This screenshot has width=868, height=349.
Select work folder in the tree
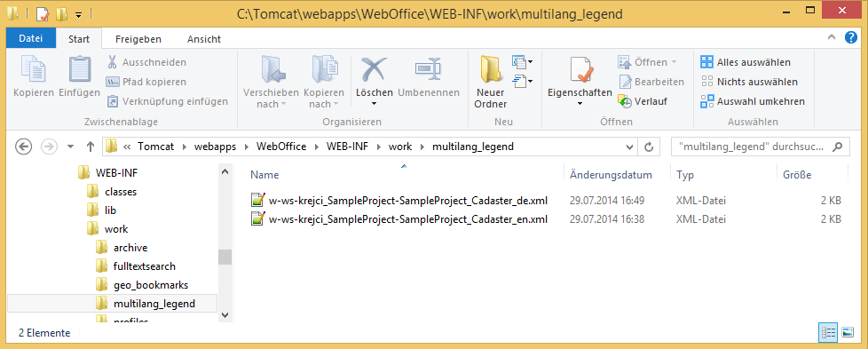(107, 229)
